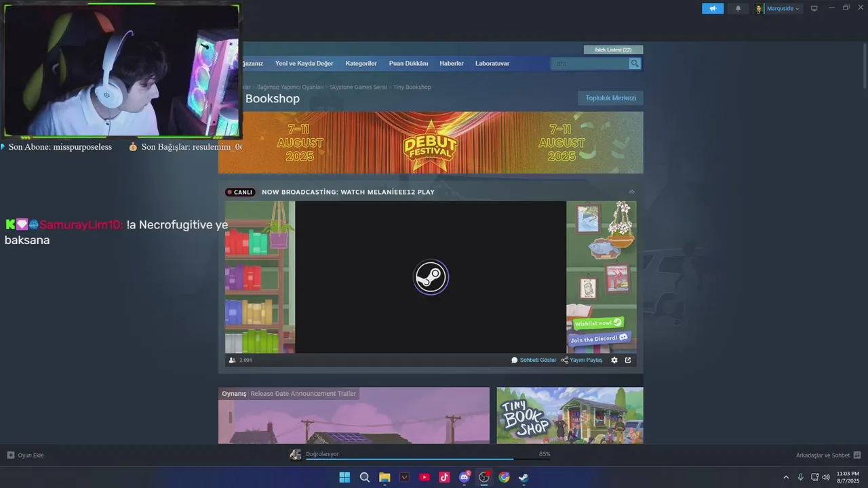
Task: Click the broadcast viewer count icon
Action: point(233,360)
